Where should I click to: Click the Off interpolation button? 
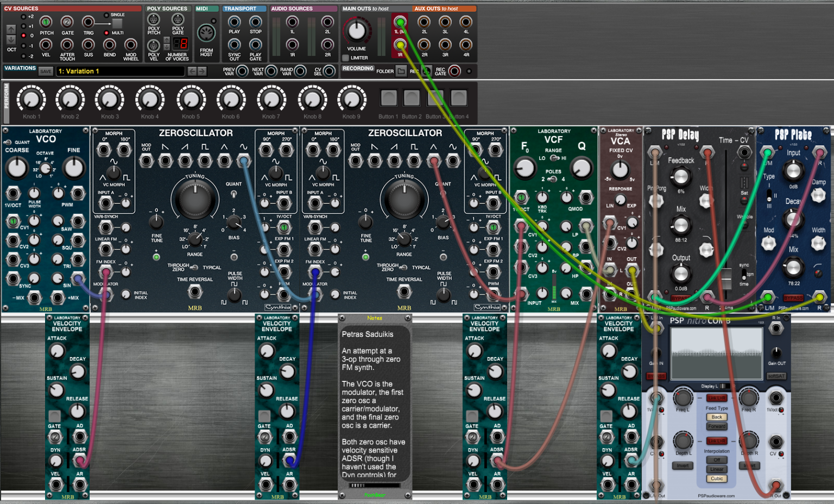pos(717,460)
